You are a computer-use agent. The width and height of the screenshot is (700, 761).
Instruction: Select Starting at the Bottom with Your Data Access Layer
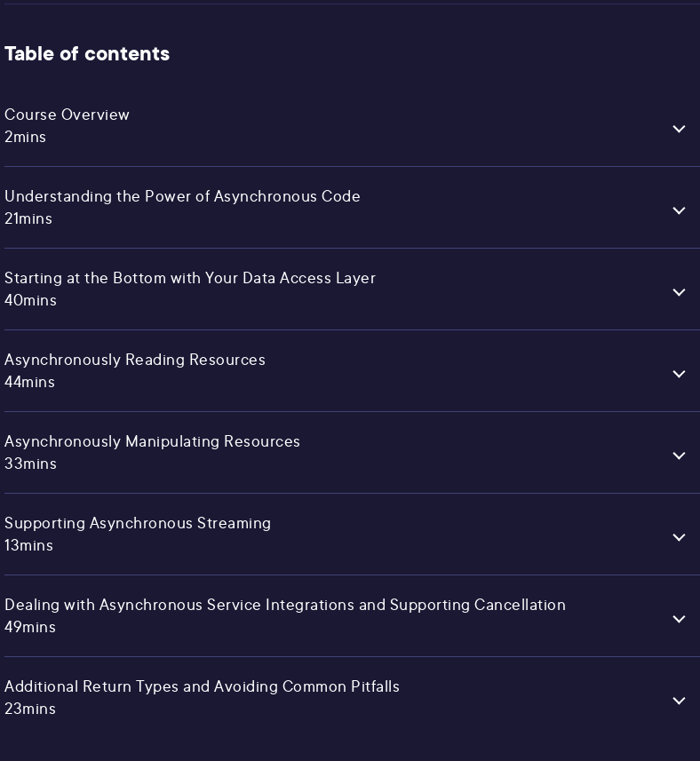pos(190,278)
